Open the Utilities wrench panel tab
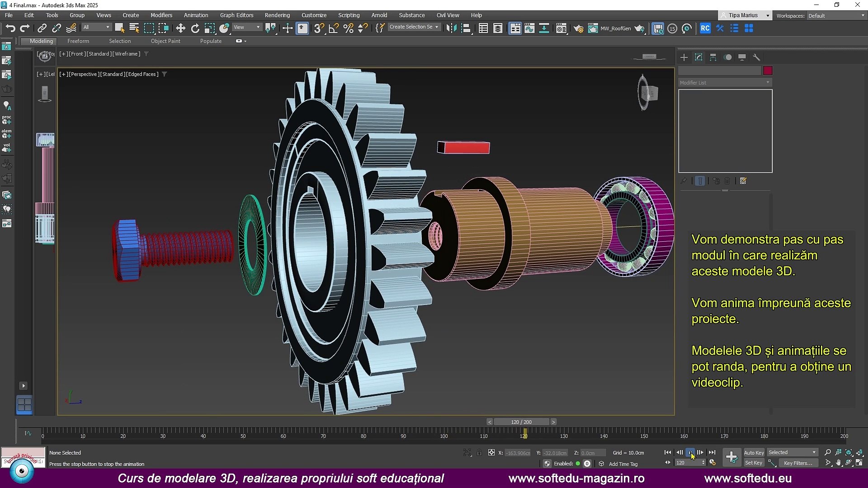The image size is (868, 488). [x=756, y=57]
